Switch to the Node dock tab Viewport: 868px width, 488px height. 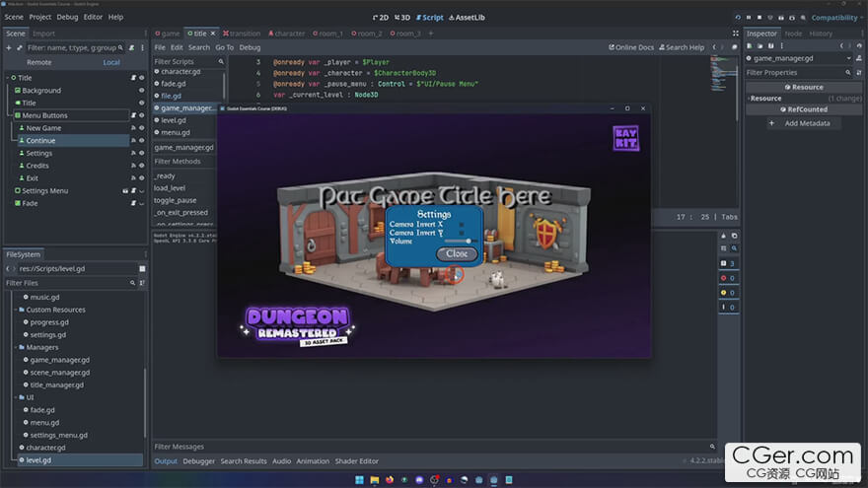(793, 34)
